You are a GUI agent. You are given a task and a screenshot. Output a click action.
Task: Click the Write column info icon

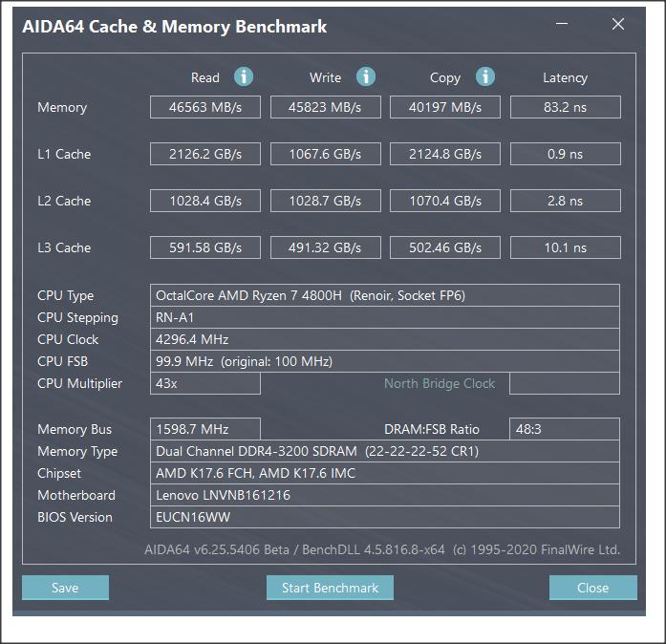tap(366, 76)
